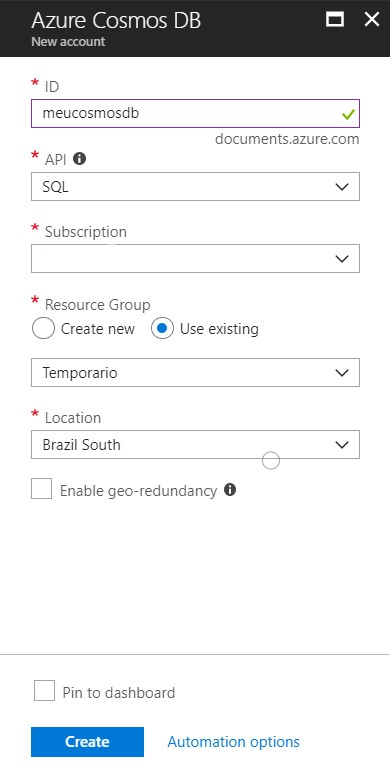The width and height of the screenshot is (390, 770).
Task: Click the Subscription dropdown chevron arrow
Action: point(341,258)
